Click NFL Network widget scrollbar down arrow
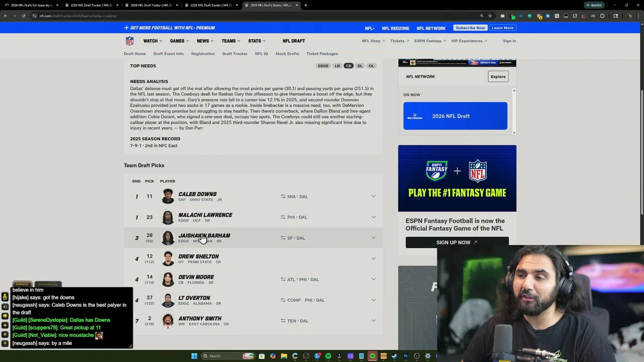 (x=514, y=132)
